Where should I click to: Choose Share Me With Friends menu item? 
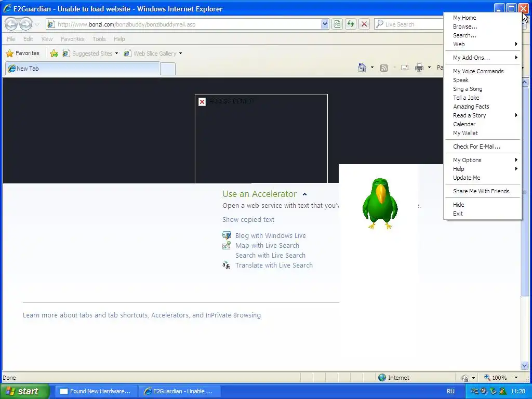click(x=482, y=191)
